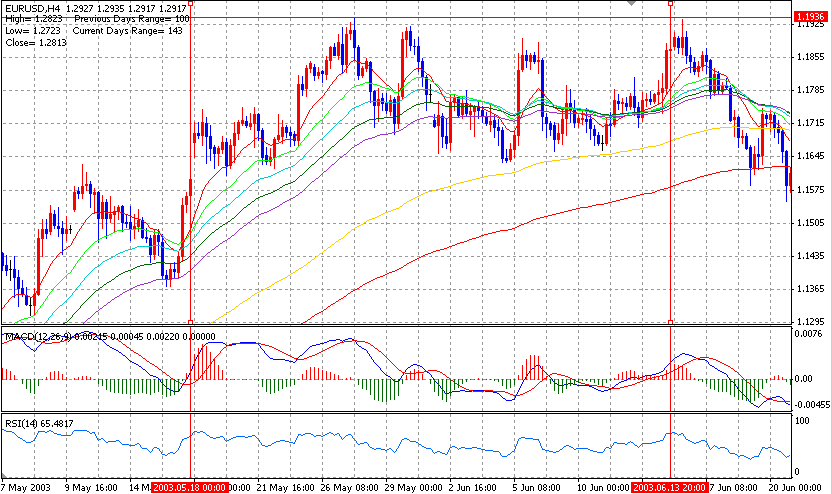
Task: Click the RSI(14) 65.4817 indicator label
Action: point(39,423)
